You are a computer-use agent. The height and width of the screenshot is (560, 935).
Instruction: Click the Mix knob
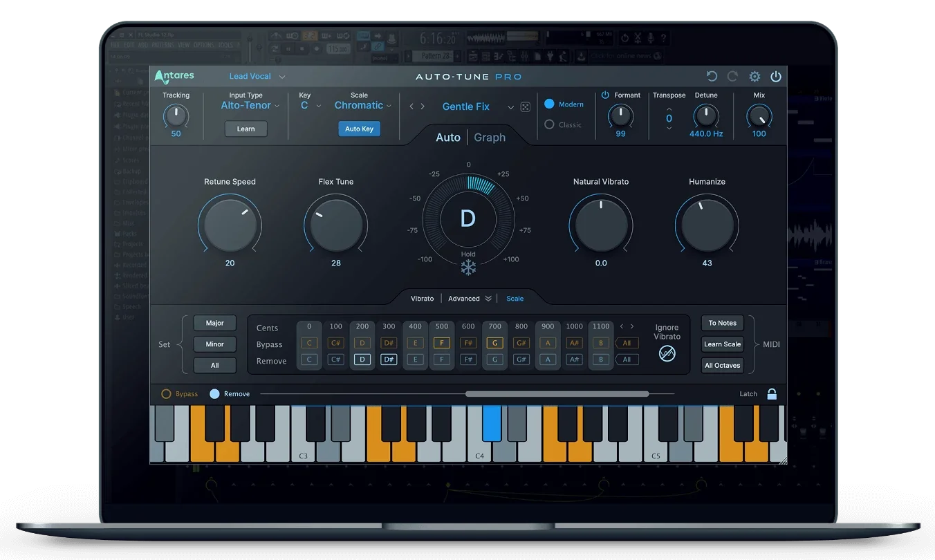[759, 115]
